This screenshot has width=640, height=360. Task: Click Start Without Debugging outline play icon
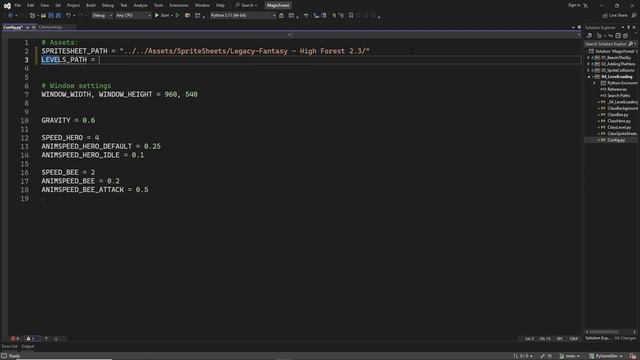(178, 16)
